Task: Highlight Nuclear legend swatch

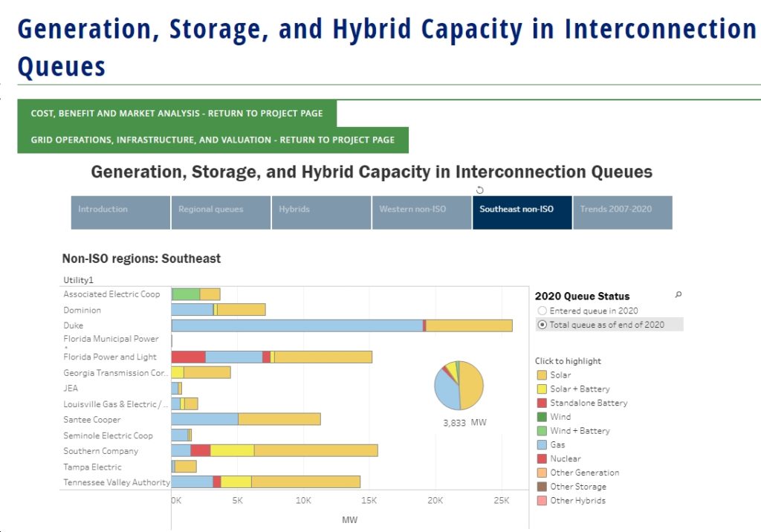Action: coord(542,458)
